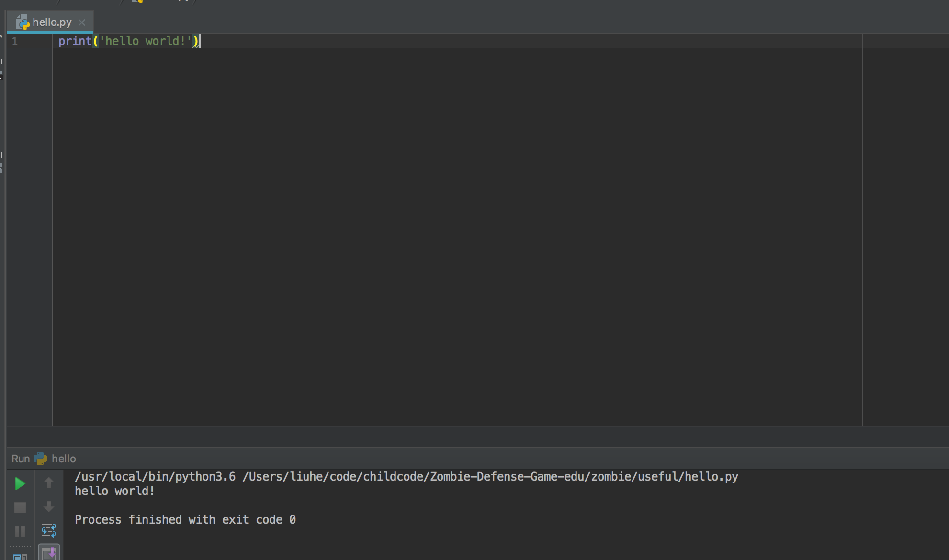
Task: Click the 'hello world!' console output line
Action: point(114,491)
